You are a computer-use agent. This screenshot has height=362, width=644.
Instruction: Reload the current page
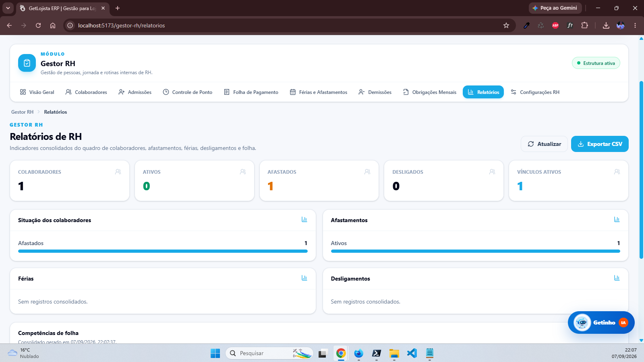click(x=38, y=25)
